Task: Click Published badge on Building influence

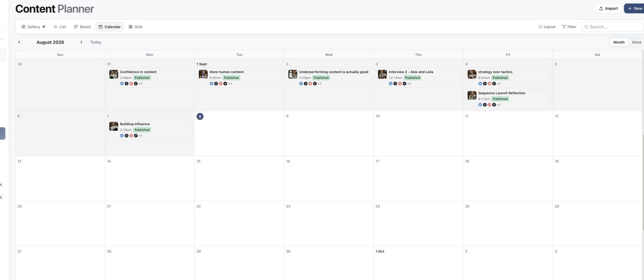Action: (x=142, y=130)
